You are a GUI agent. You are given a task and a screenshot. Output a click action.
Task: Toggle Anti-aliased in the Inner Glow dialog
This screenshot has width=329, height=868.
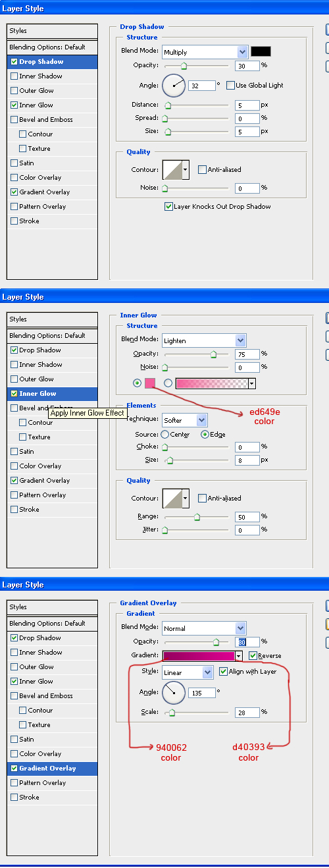(x=202, y=498)
